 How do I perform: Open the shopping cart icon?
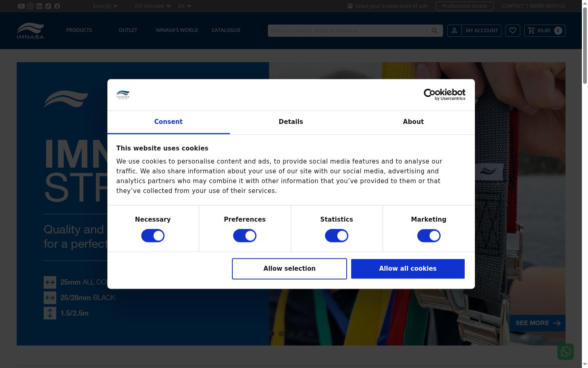[531, 31]
